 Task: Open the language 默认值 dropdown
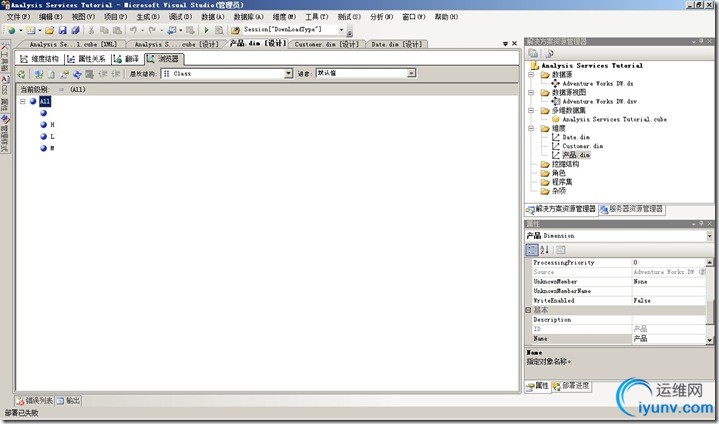[412, 73]
